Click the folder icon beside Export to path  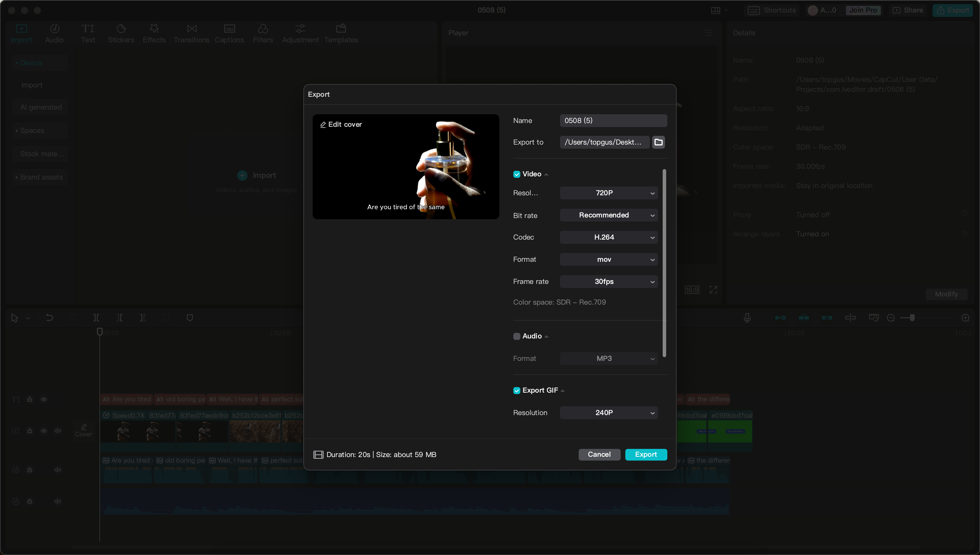coord(658,142)
